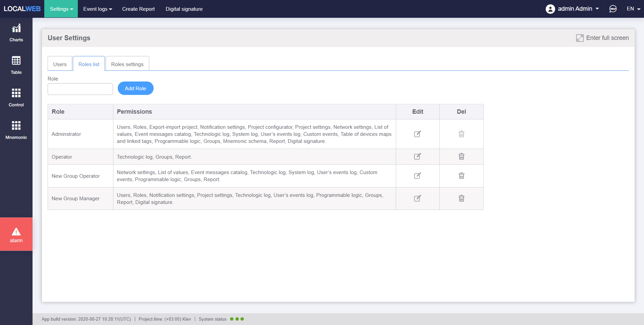Edit the New Group Manager role
644x325 pixels.
417,199
